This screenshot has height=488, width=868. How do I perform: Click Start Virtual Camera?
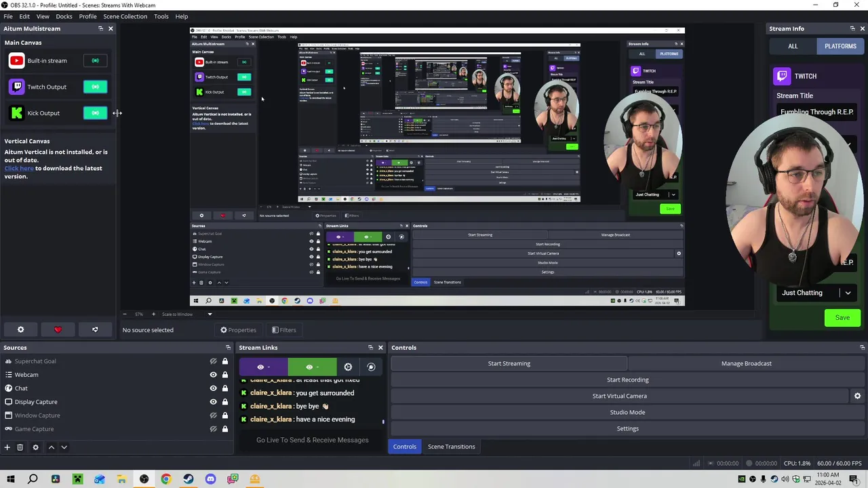tap(620, 396)
